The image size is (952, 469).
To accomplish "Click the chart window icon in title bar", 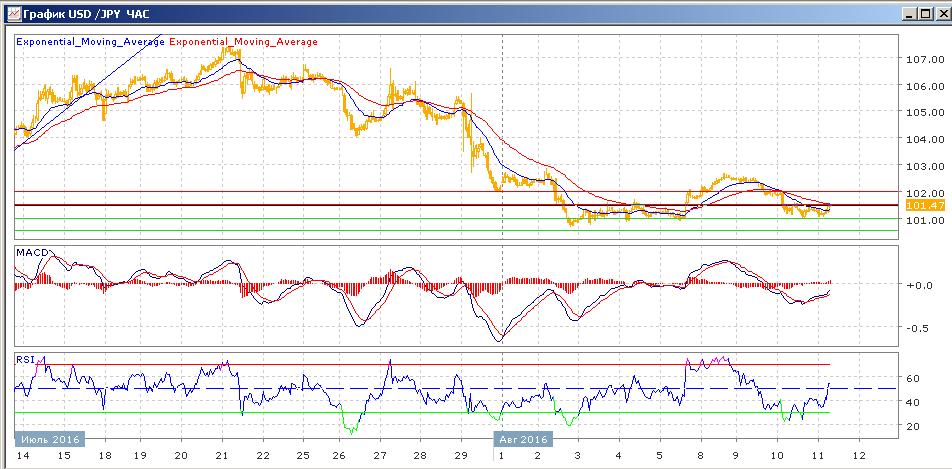I will coord(11,13).
